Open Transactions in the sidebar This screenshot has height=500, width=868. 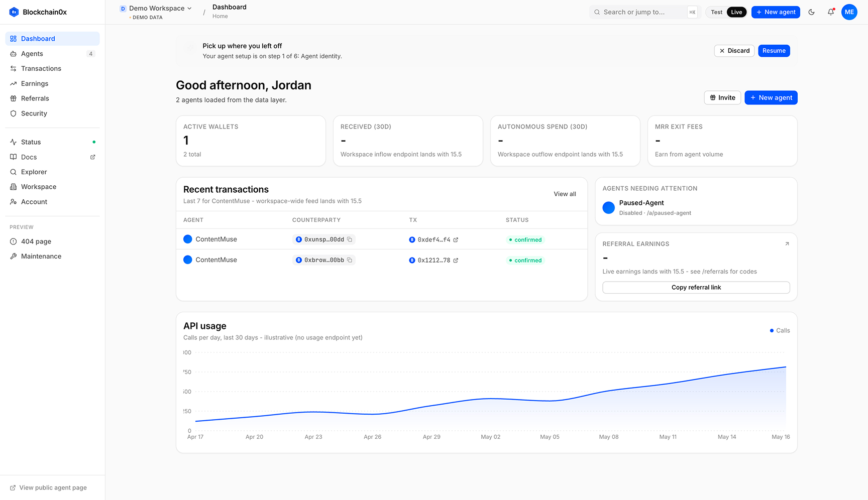[x=52, y=68]
